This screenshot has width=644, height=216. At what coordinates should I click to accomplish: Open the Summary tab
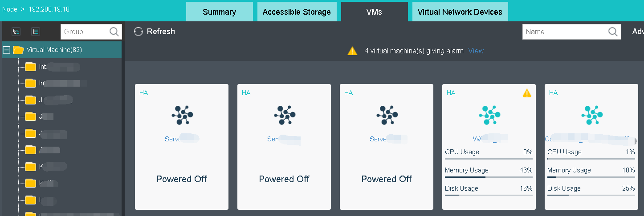click(x=220, y=12)
